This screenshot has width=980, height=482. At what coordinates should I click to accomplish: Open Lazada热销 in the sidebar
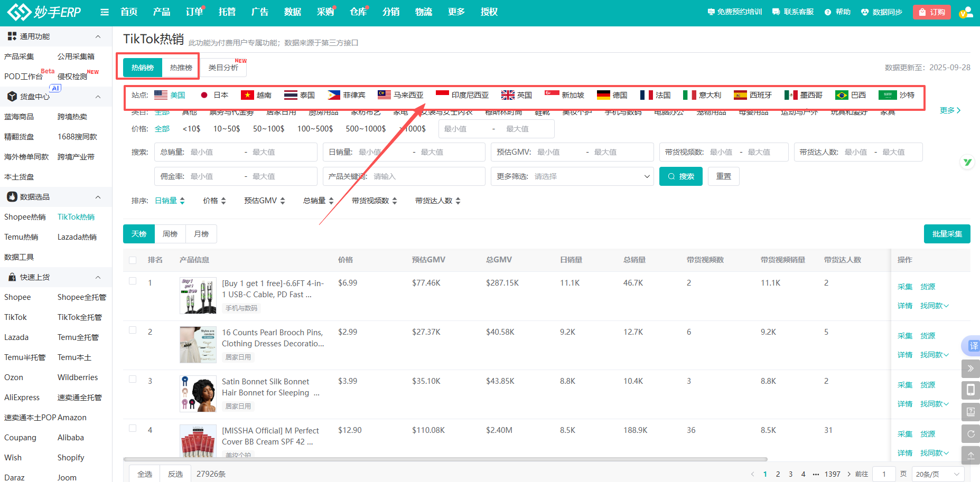tap(77, 237)
